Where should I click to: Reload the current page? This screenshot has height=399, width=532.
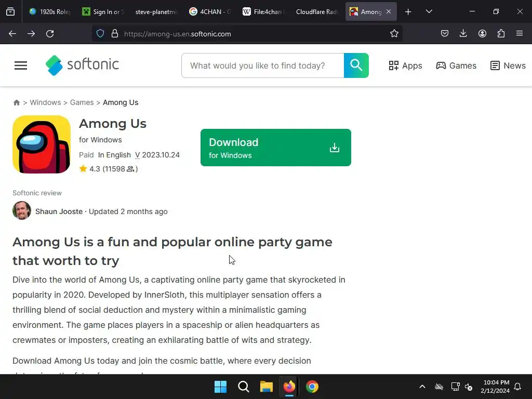pos(50,34)
